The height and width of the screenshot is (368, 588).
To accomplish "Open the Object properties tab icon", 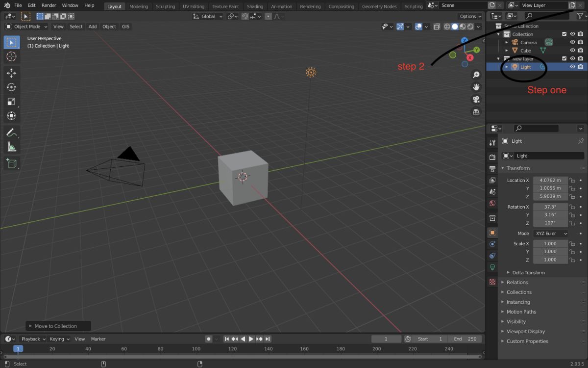I will (492, 233).
